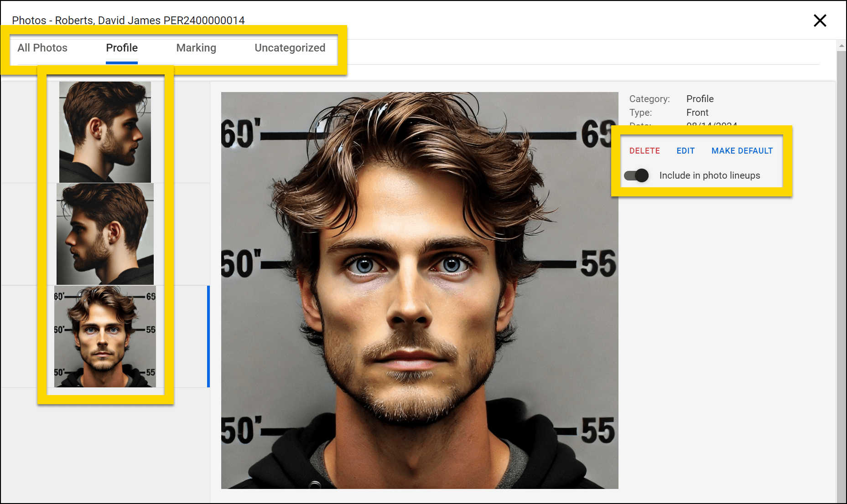Close the Photos dialog
847x504 pixels.
tap(820, 21)
